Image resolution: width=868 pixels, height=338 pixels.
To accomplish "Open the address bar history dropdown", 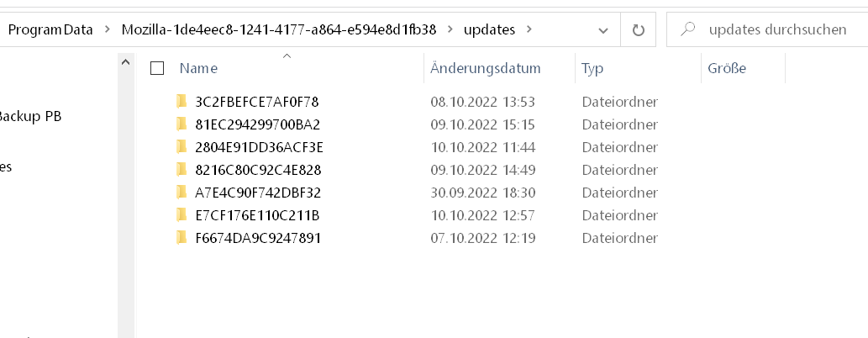I will pyautogui.click(x=603, y=30).
